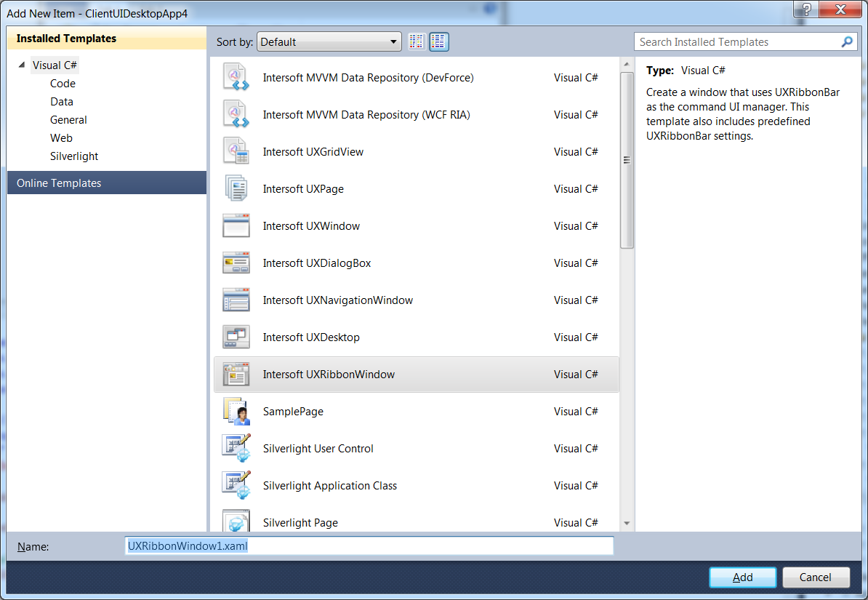Viewport: 868px width, 600px height.
Task: Select 'Intersoft UXDialogBox' template name
Action: click(x=317, y=263)
